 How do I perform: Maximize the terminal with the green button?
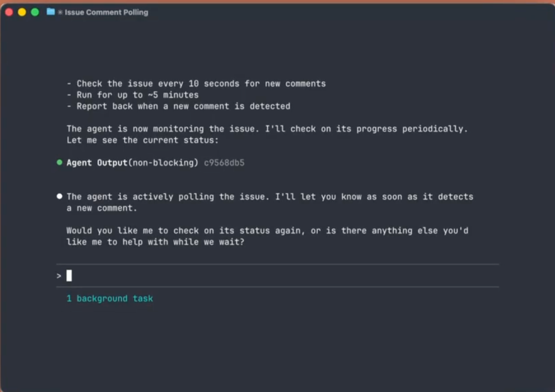(35, 12)
